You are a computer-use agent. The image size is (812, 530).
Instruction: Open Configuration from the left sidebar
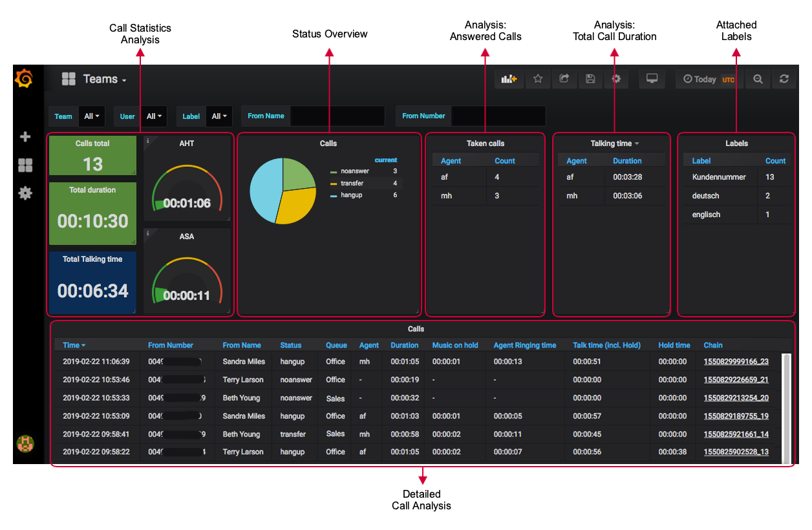[x=25, y=193]
